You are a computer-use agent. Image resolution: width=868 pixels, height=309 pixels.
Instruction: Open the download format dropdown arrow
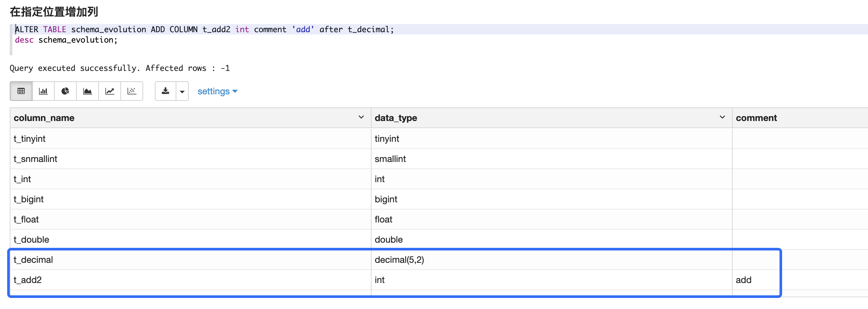coord(182,91)
